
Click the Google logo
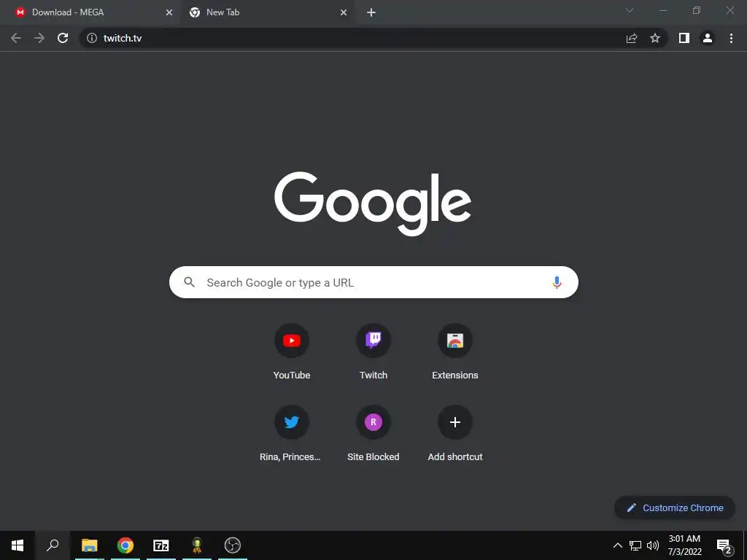[x=373, y=204]
